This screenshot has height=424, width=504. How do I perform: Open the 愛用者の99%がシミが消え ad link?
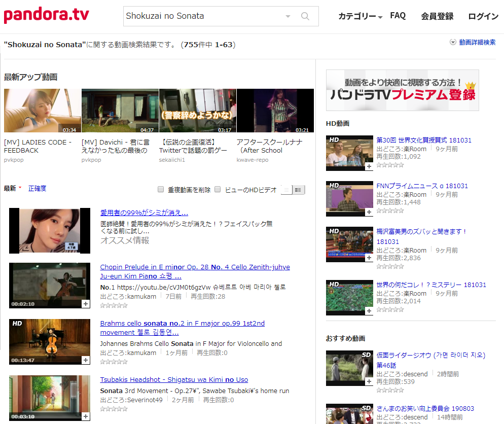point(144,213)
